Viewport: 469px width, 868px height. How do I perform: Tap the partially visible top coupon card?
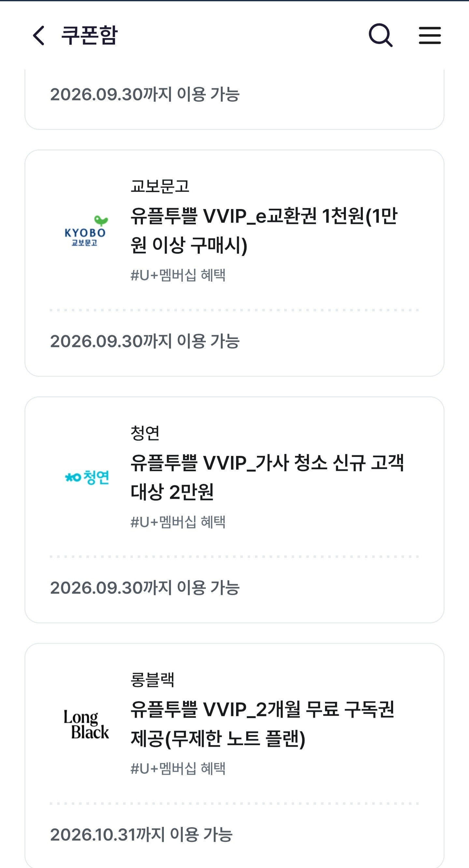point(234,99)
